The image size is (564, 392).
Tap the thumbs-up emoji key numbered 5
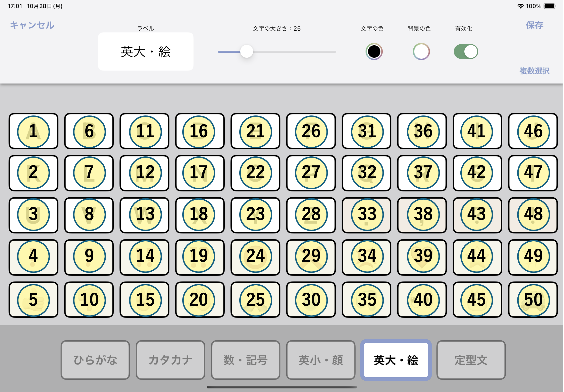(33, 299)
